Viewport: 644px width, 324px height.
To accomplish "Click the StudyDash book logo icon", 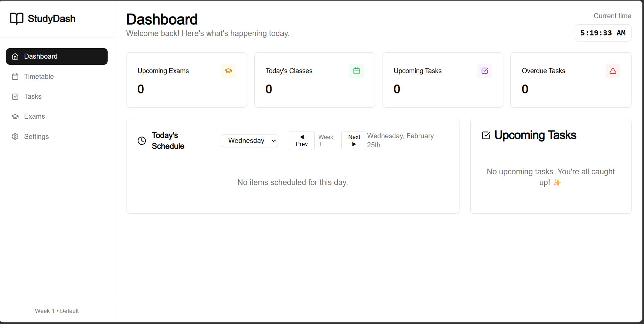I will click(x=17, y=19).
